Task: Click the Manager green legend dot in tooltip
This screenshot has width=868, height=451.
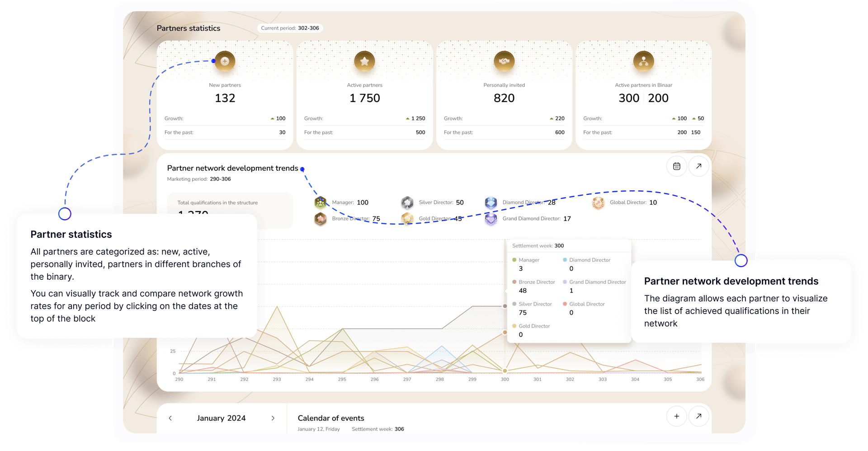Action: (x=514, y=260)
